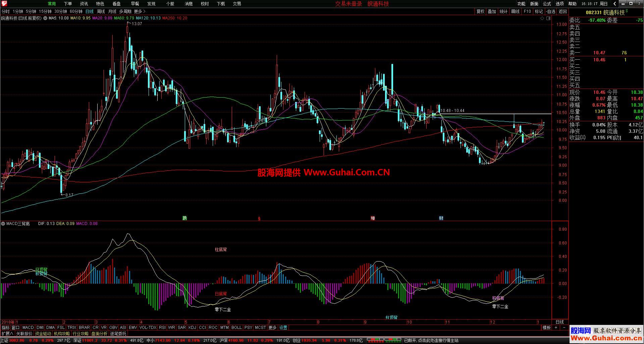The image size is (644, 344).
Task: Open the 更多 indicators list in the bottom bar
Action: point(272,328)
